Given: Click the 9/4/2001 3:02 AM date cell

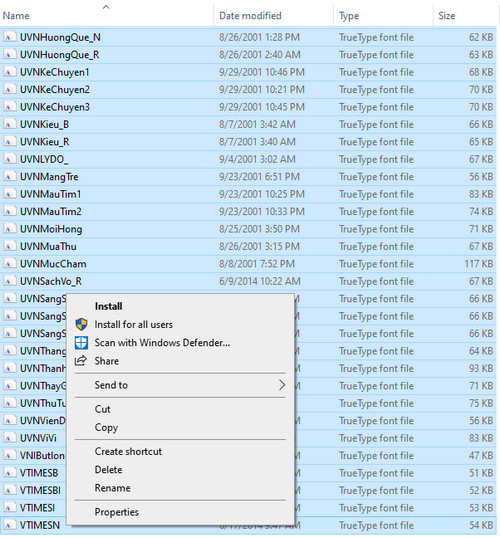Looking at the screenshot, I should click(257, 159).
